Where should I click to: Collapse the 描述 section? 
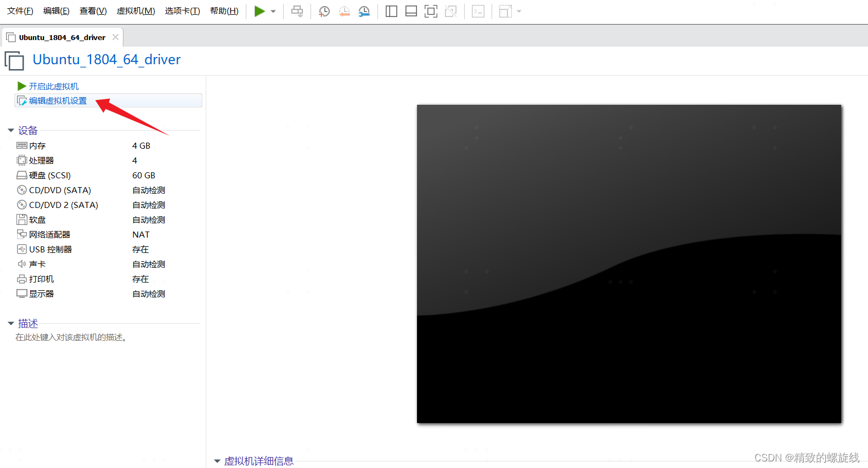(11, 324)
